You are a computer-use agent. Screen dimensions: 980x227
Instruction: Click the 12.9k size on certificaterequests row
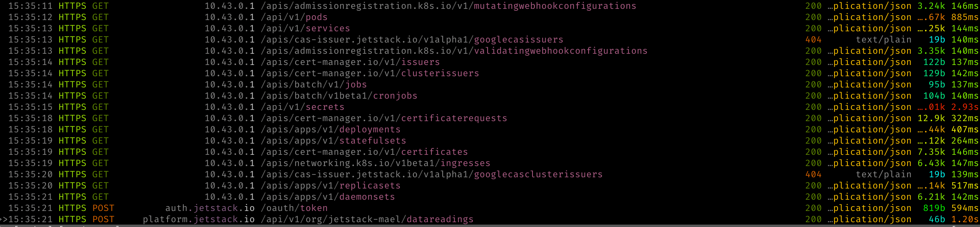[x=931, y=118]
